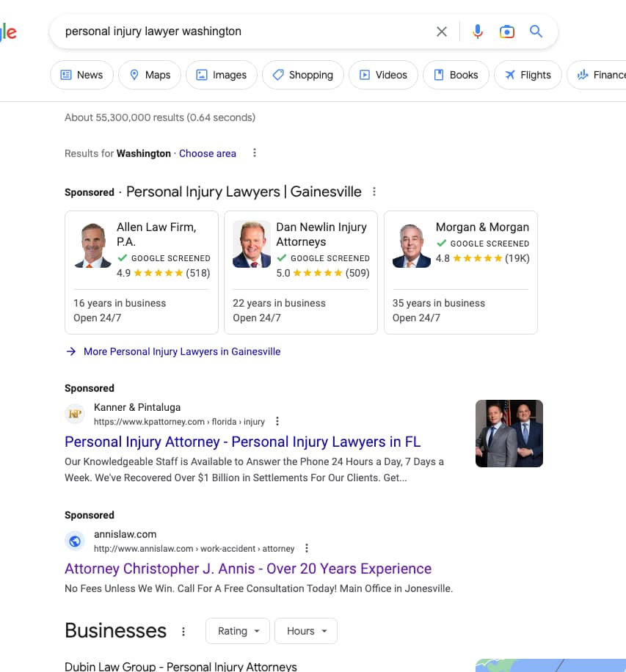Viewport: 626px width, 672px height.
Task: Open the Hours filter dropdown
Action: tap(305, 631)
